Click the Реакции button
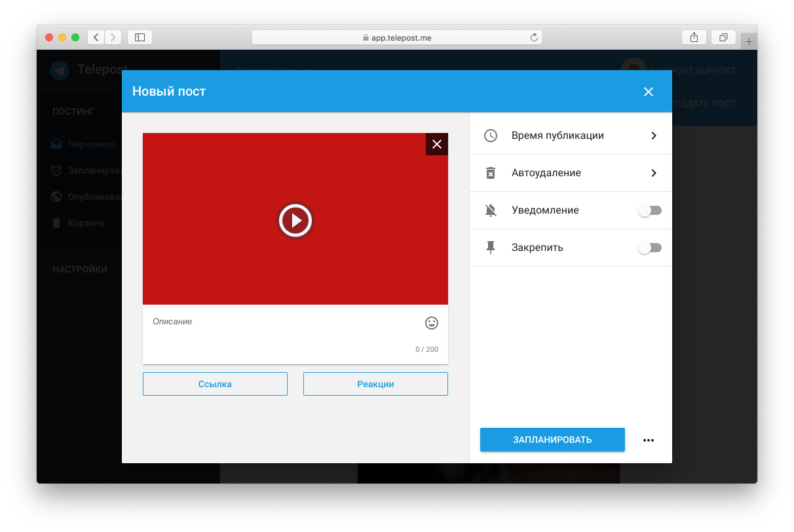The height and width of the screenshot is (532, 794). (x=375, y=383)
